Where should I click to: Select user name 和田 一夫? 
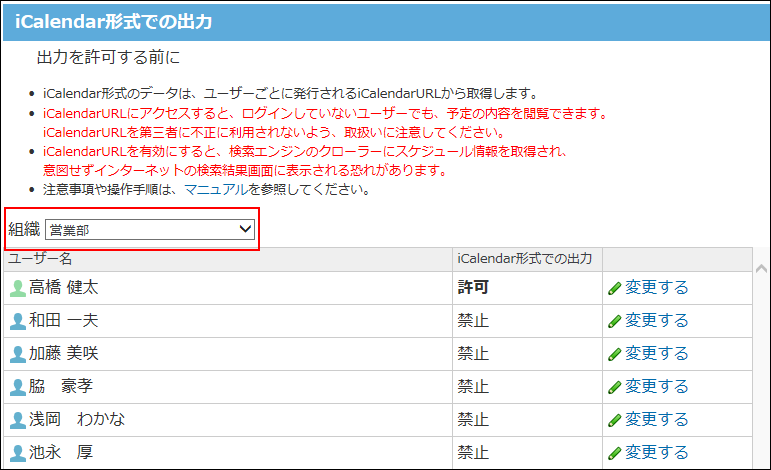pyautogui.click(x=63, y=321)
